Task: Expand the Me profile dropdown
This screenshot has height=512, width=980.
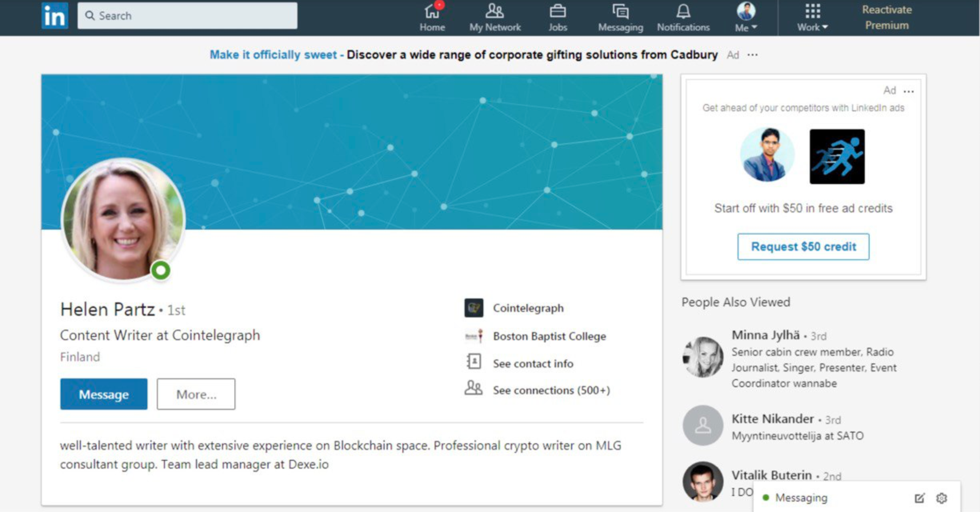Action: click(x=746, y=17)
